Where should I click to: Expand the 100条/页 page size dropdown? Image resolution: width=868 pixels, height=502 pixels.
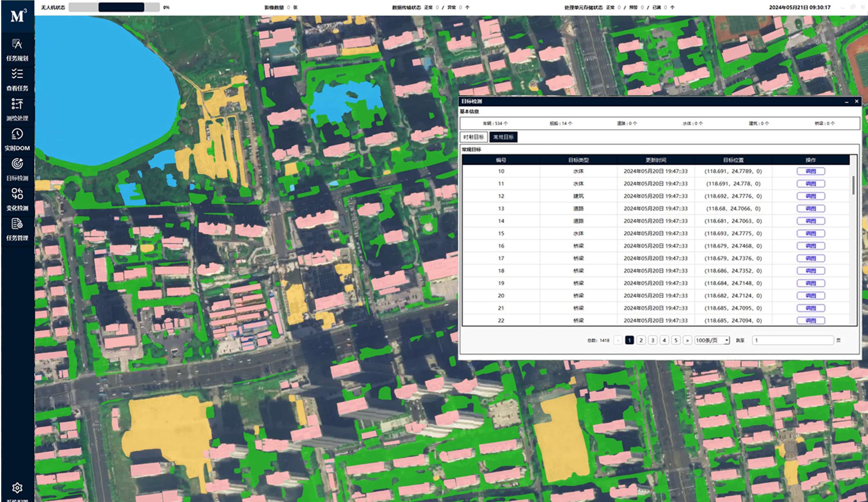coord(712,340)
